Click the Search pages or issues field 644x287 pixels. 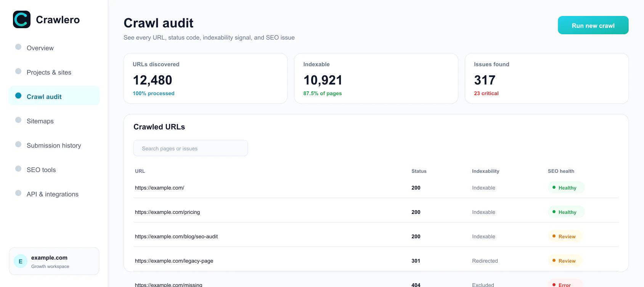click(191, 148)
